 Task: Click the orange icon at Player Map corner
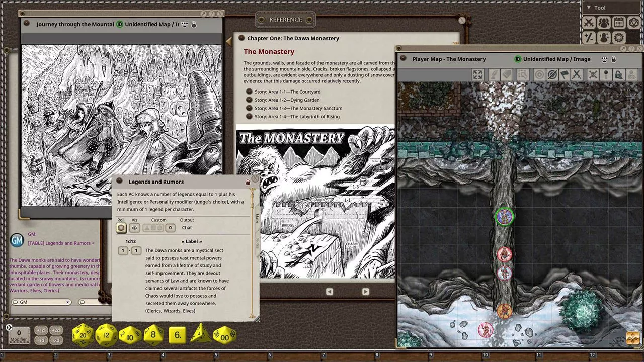[x=632, y=338]
